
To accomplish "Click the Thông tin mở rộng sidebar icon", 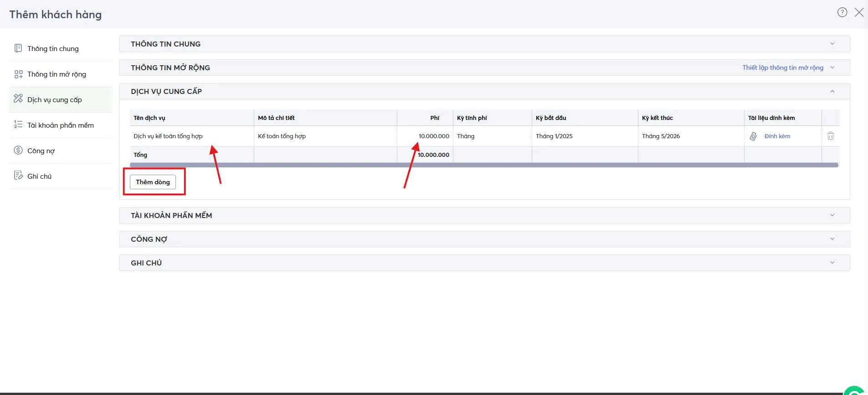I will pyautogui.click(x=18, y=74).
